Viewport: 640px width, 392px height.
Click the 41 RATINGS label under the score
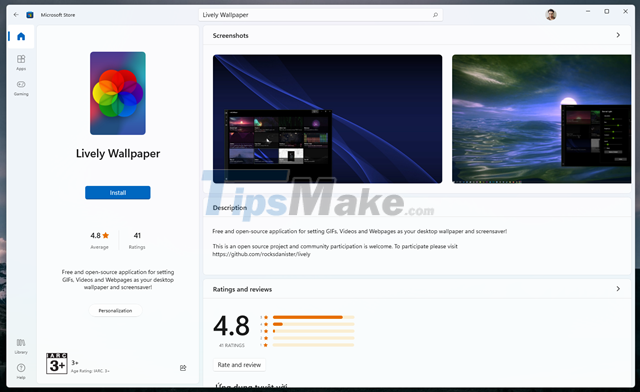point(231,345)
